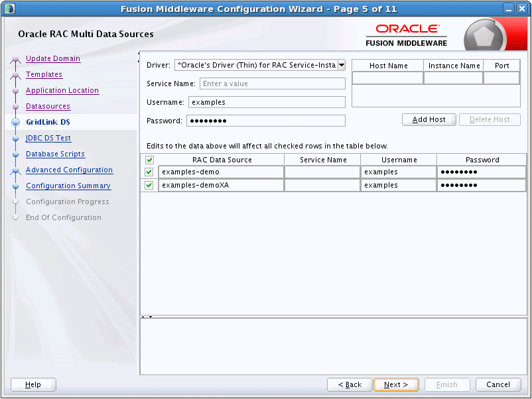Click the Add Host button
532x399 pixels.
coord(429,119)
